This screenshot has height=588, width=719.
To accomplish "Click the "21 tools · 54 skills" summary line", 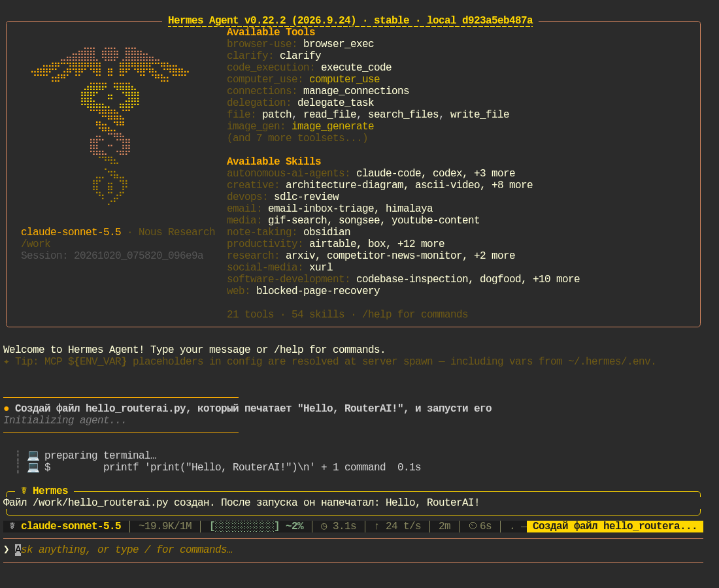I will pos(286,314).
